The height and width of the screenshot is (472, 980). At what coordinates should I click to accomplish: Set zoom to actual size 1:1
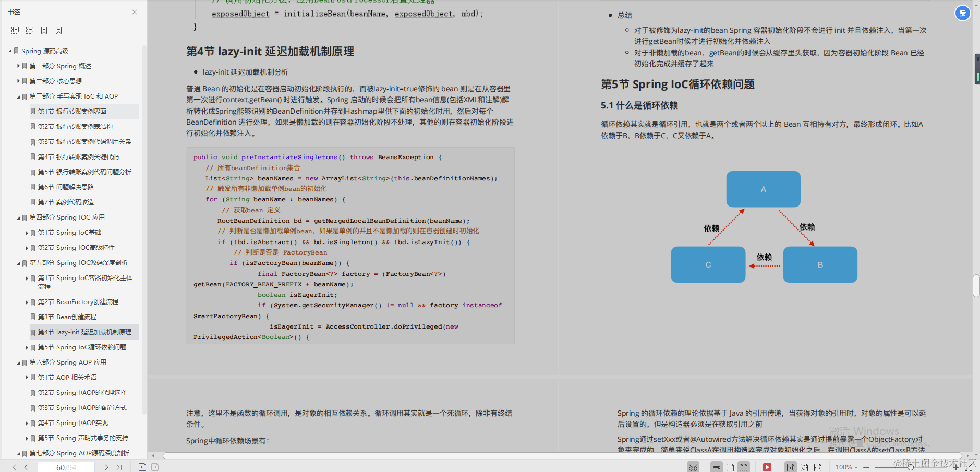[791, 467]
